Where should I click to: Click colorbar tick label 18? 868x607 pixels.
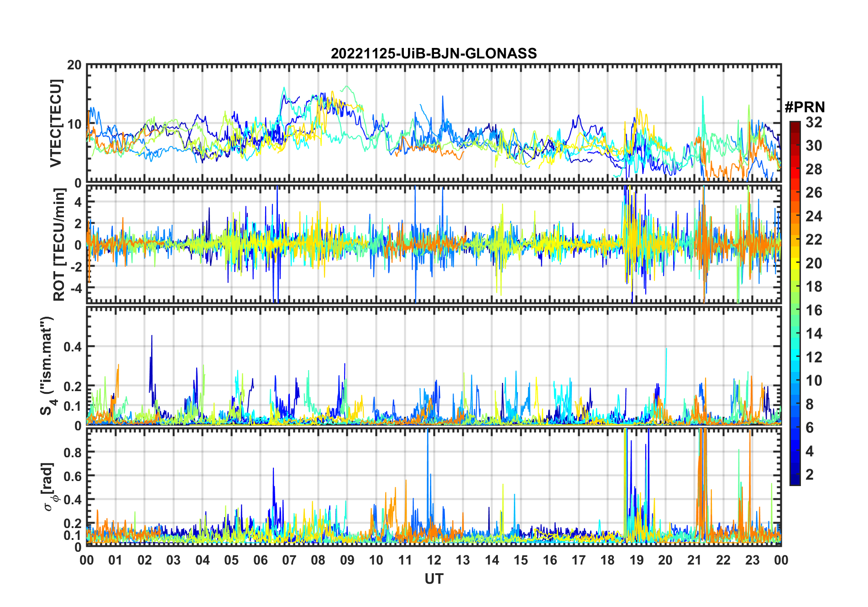pyautogui.click(x=814, y=287)
